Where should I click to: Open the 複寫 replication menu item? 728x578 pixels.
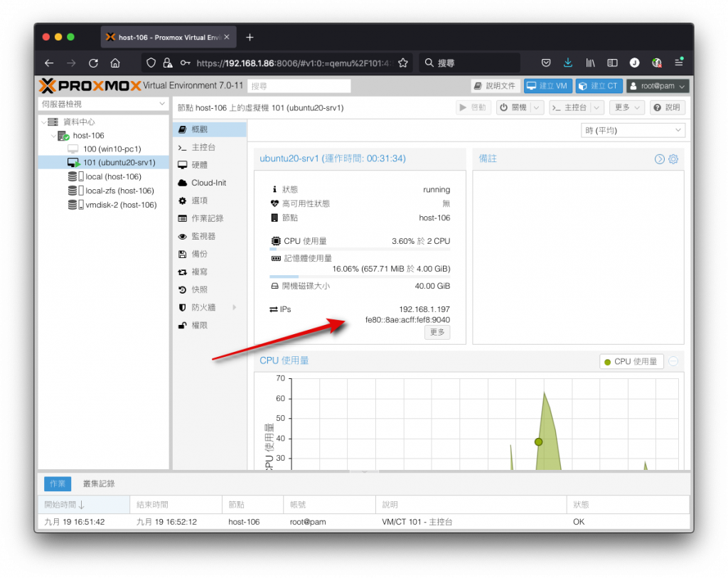tap(210, 272)
